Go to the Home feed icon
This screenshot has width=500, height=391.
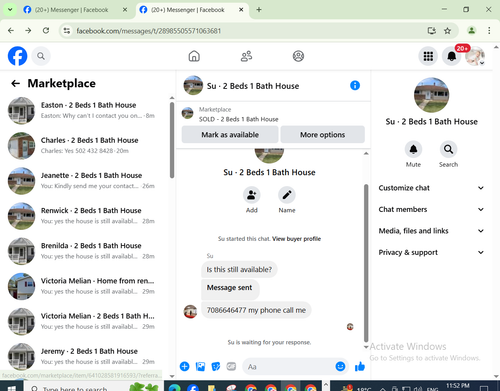[194, 56]
